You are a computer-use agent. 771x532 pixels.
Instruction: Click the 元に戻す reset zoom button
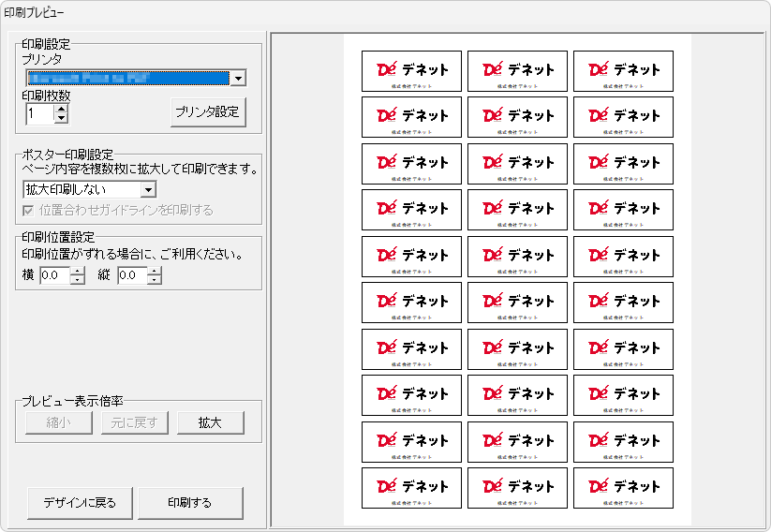(x=134, y=422)
